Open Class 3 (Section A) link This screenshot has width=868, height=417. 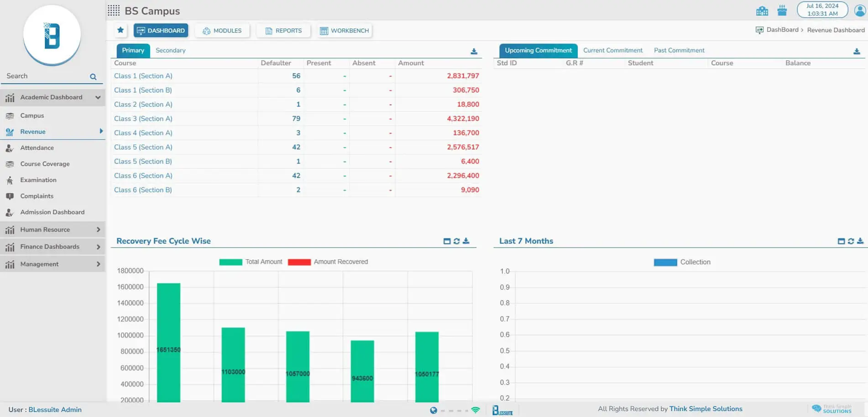click(143, 119)
